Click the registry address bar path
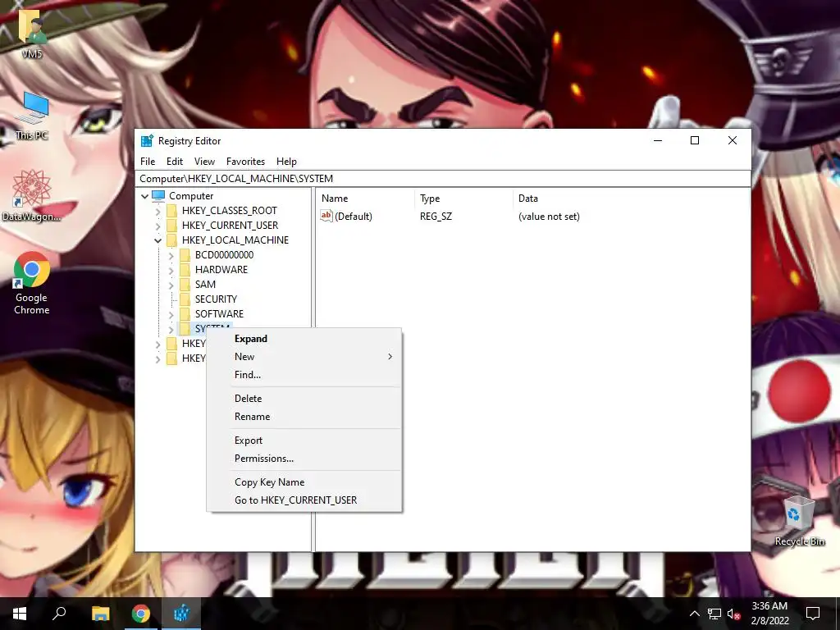Screen dimensions: 840x630 point(442,178)
